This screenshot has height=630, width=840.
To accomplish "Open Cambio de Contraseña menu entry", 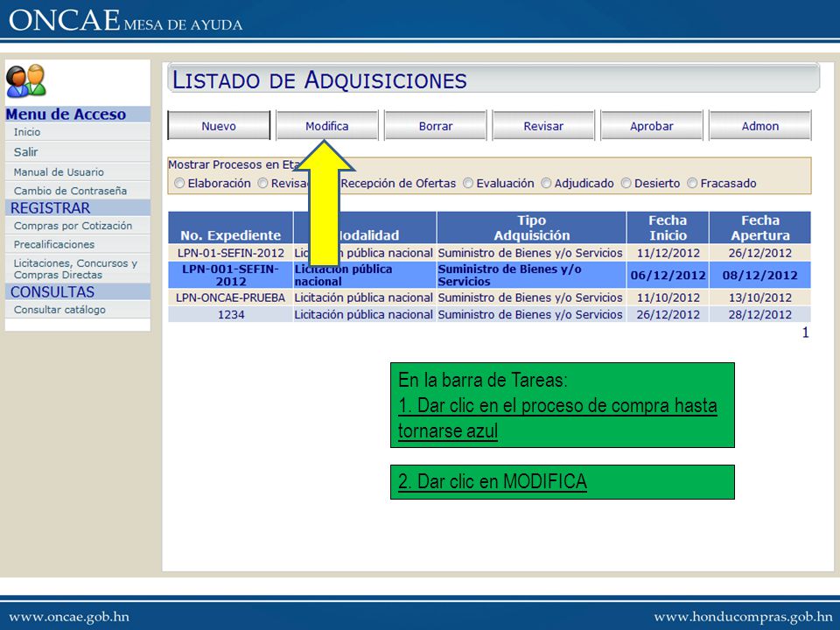I will pos(70,191).
